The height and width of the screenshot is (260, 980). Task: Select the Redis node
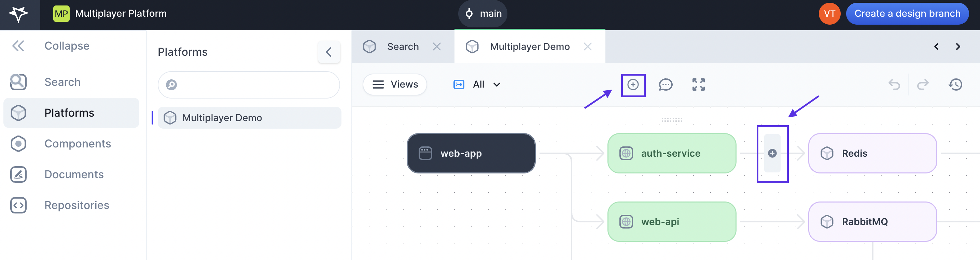(x=872, y=153)
